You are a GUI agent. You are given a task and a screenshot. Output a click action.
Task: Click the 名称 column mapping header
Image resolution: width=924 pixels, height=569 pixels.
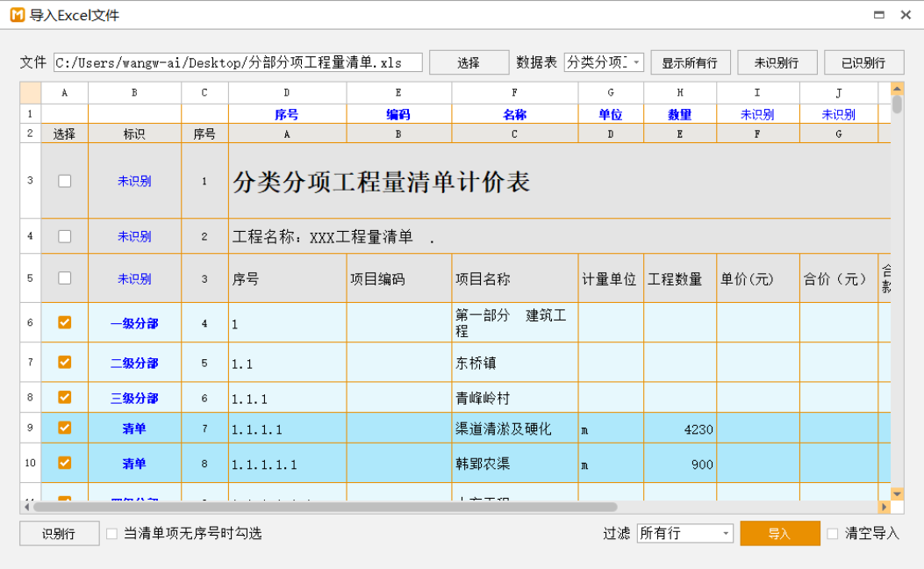pos(514,114)
